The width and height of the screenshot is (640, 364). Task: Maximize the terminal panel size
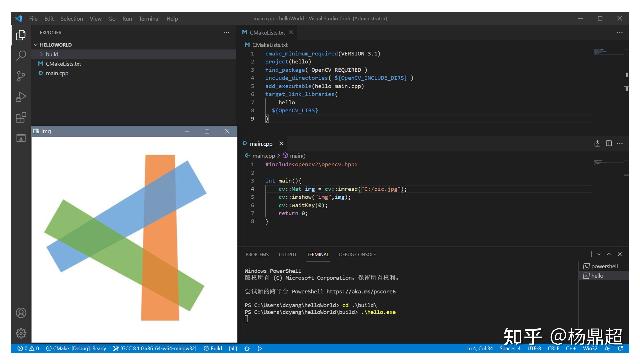click(609, 254)
